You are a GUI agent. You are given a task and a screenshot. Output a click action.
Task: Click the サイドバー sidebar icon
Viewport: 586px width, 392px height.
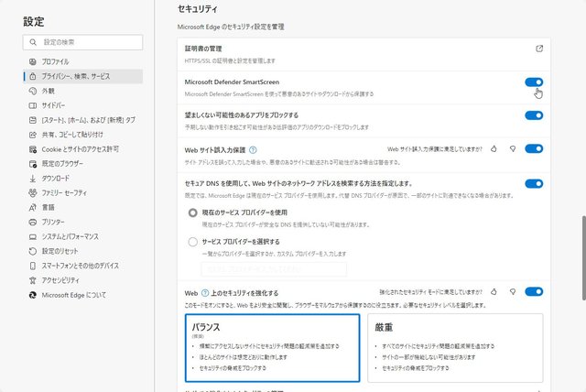tap(33, 105)
